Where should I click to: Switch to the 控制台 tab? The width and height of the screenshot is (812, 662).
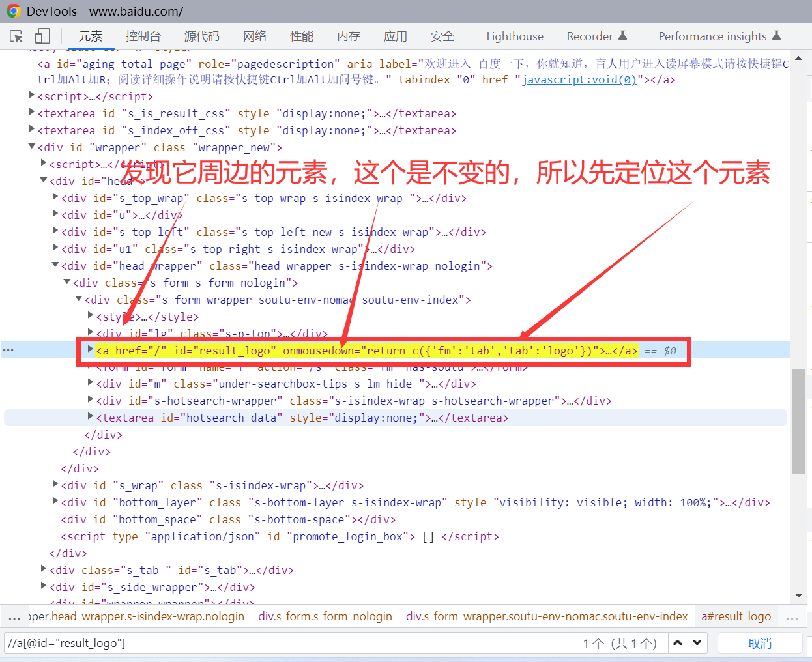pyautogui.click(x=143, y=36)
